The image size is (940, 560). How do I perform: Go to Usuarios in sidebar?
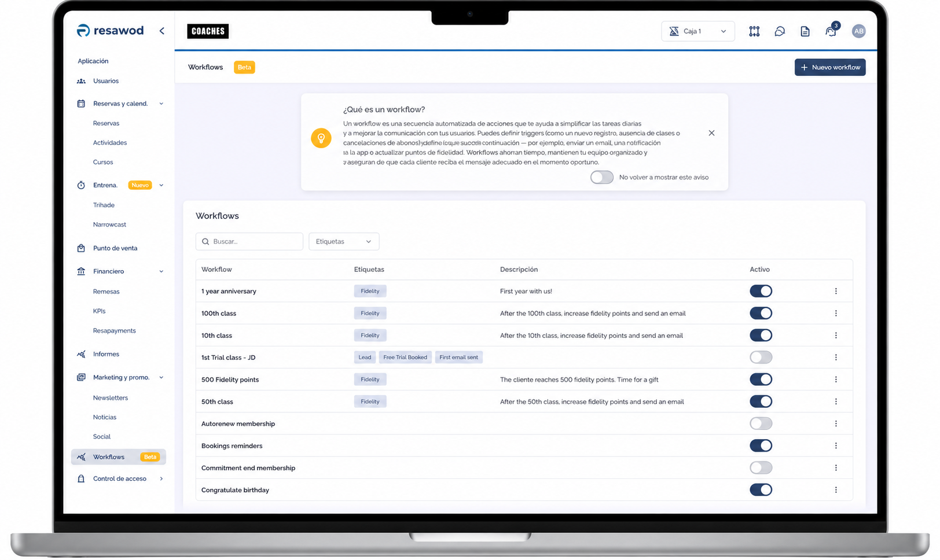(106, 81)
